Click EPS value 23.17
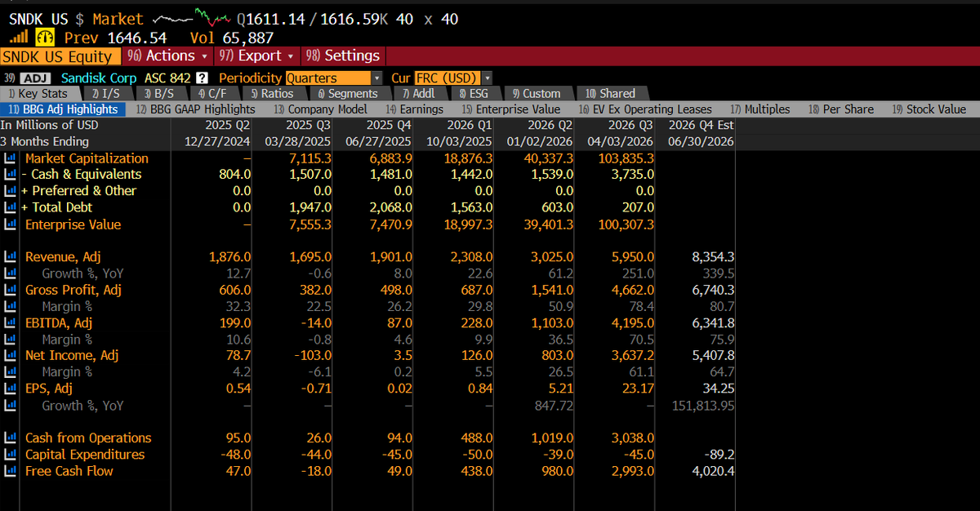This screenshot has height=511, width=980. point(637,389)
